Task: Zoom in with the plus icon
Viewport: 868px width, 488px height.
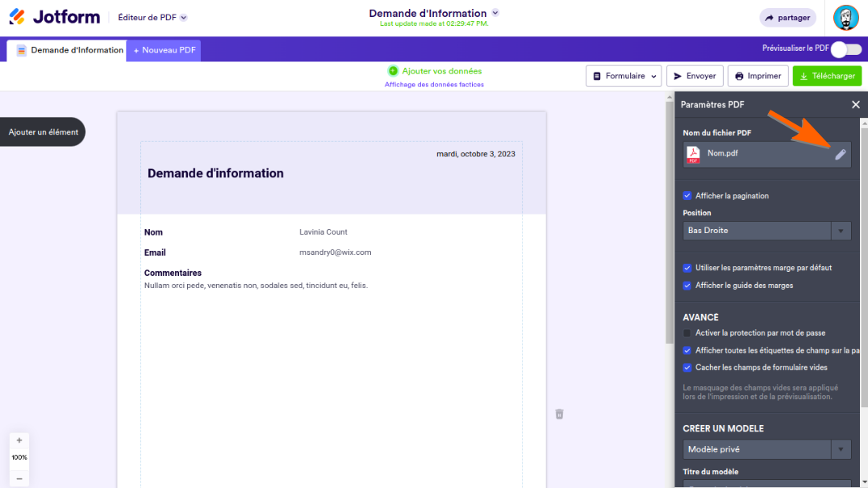Action: [19, 440]
